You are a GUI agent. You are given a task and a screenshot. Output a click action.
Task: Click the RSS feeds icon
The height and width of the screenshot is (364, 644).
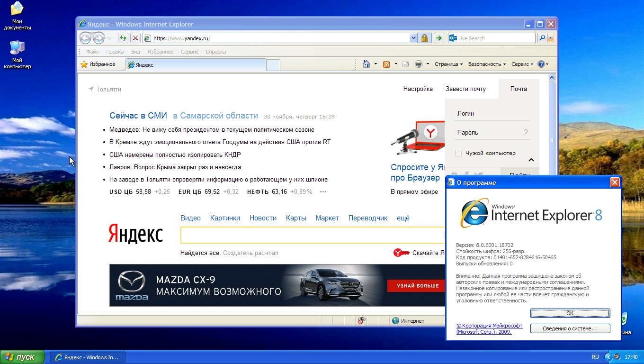click(386, 64)
